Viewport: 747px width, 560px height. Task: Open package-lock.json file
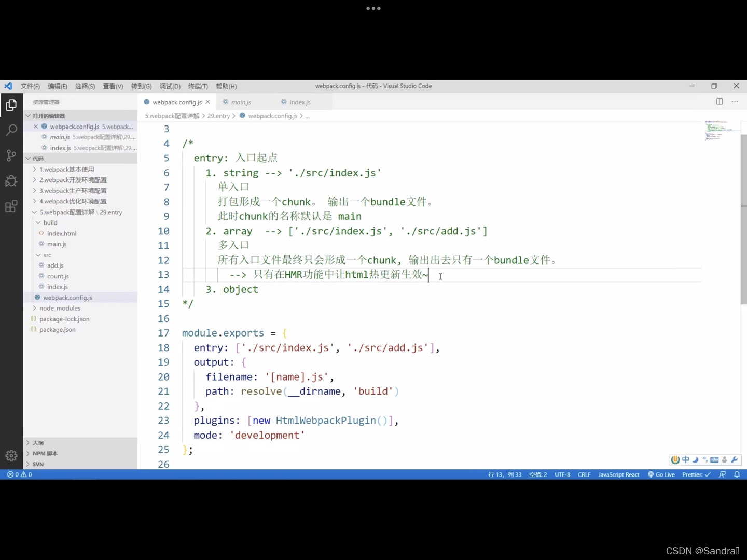pyautogui.click(x=80, y=319)
